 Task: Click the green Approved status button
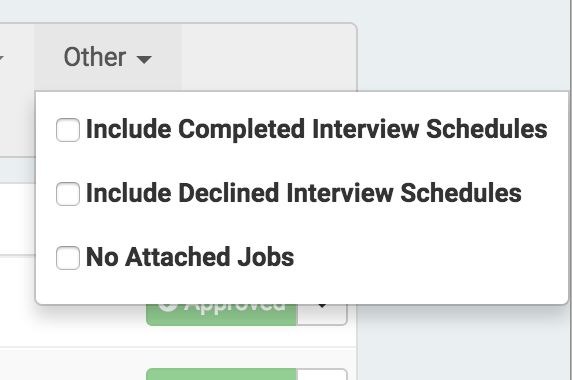(221, 314)
